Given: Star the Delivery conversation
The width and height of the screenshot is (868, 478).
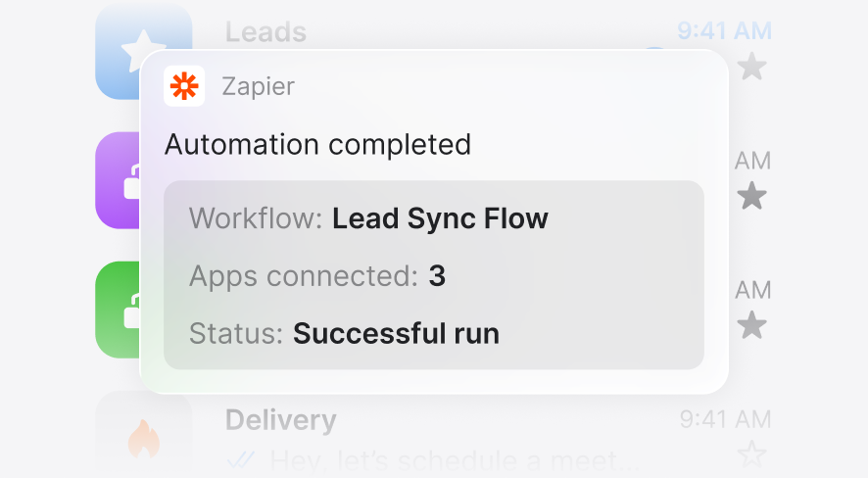Looking at the screenshot, I should 752,454.
